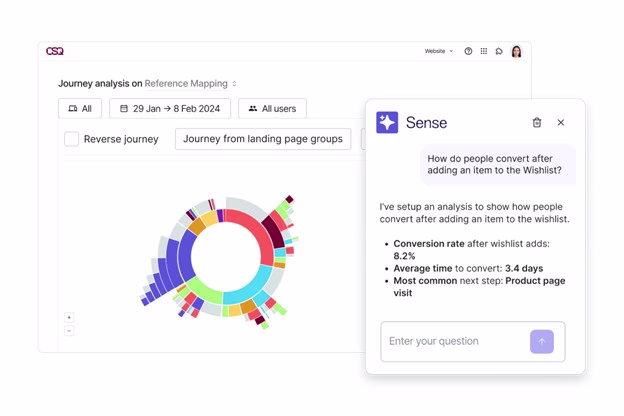
Task: Click the Average time to convert text
Action: (x=468, y=268)
